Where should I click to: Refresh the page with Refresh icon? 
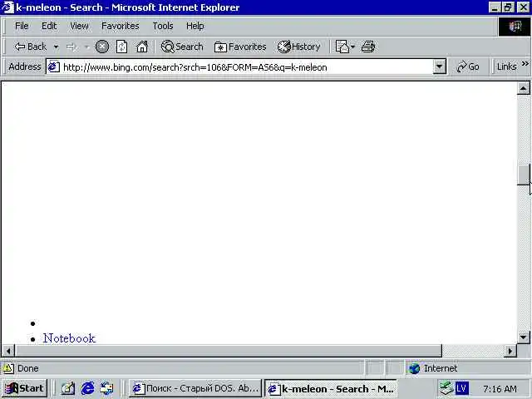(x=122, y=47)
